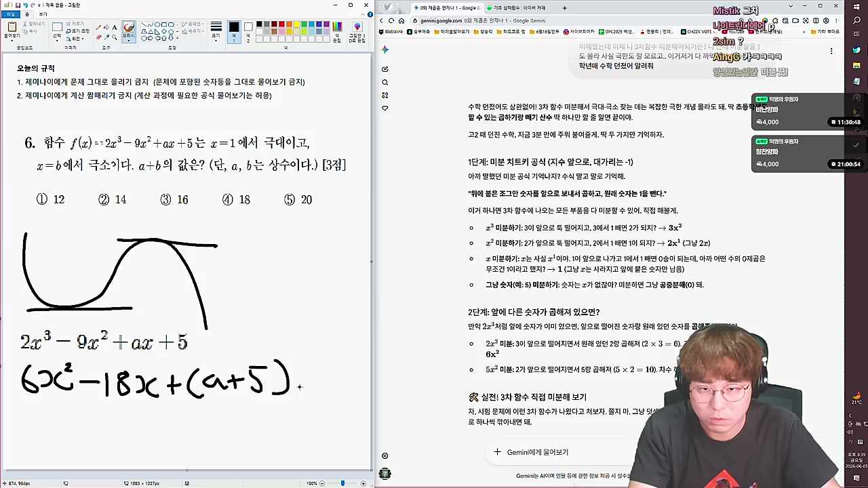Choose the Pencil tool in Paint
This screenshot has height=488, width=868.
click(x=98, y=28)
